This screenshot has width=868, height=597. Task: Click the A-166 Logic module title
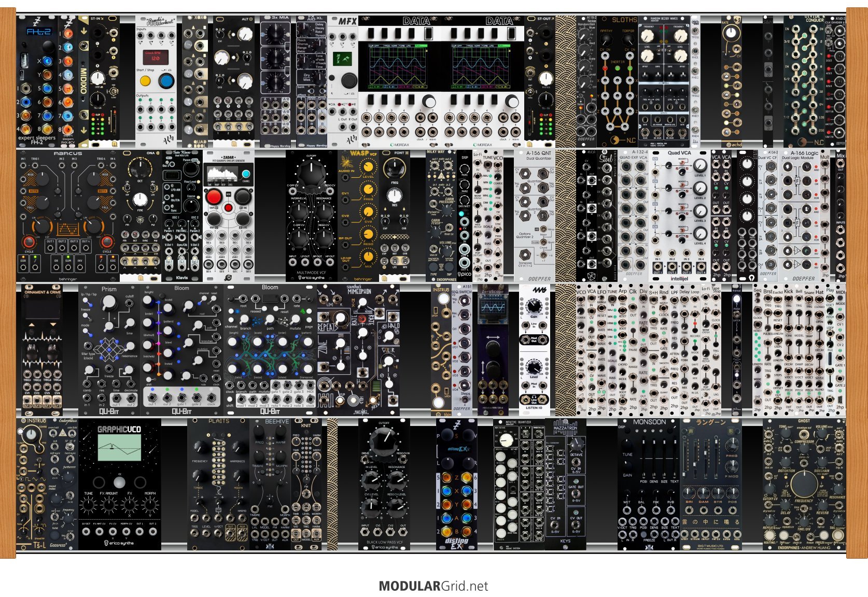coord(805,153)
